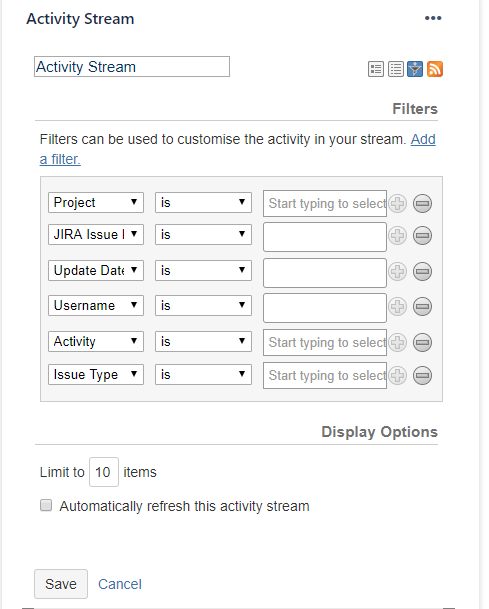Screen dimensions: 489x609
Task: Remove the Username filter row
Action: tap(422, 307)
